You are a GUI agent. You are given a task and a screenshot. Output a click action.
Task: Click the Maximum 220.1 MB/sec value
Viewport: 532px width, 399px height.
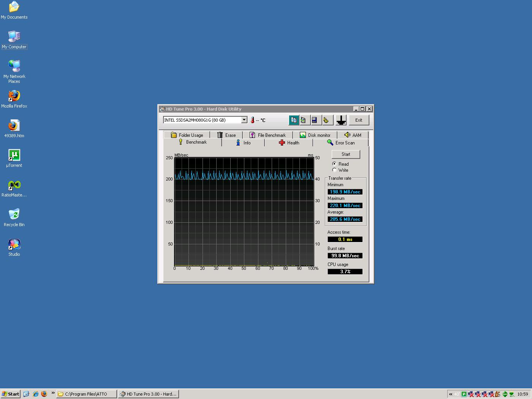345,206
